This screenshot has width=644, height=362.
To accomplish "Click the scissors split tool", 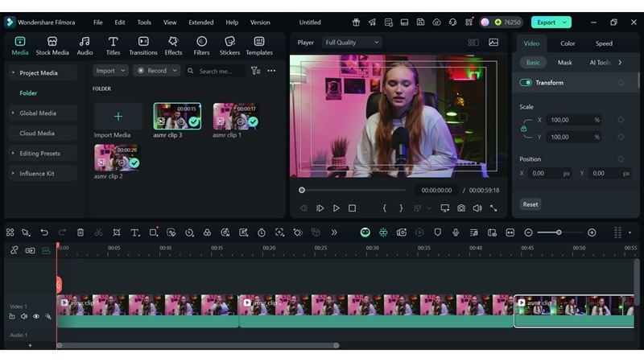I will [x=98, y=232].
